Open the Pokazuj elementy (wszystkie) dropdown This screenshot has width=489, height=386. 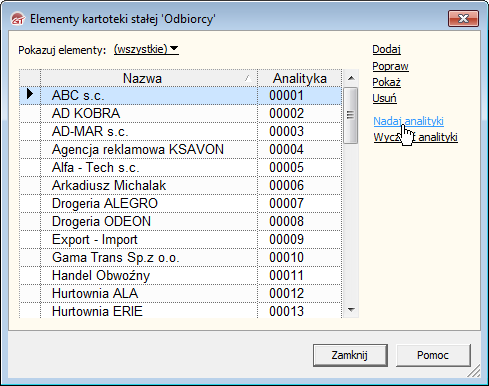click(146, 49)
